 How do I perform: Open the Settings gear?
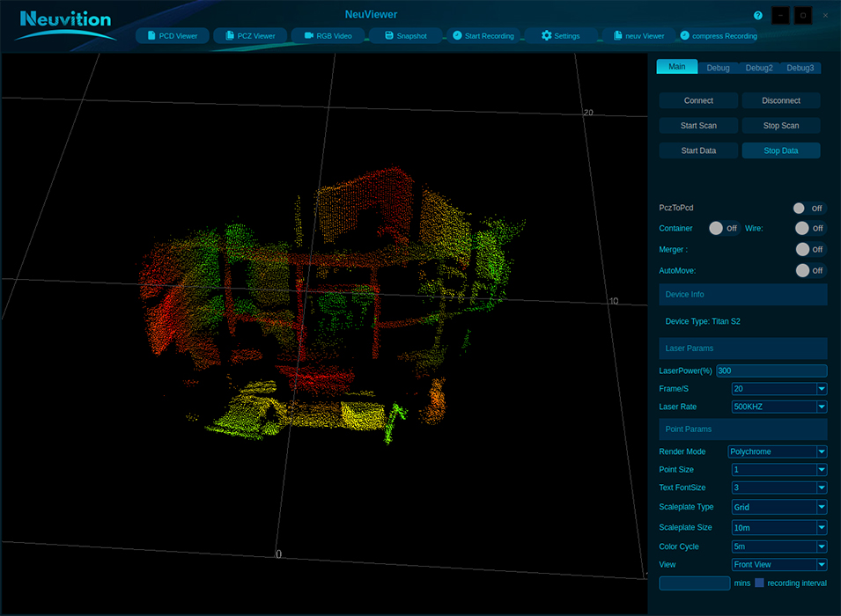point(561,36)
